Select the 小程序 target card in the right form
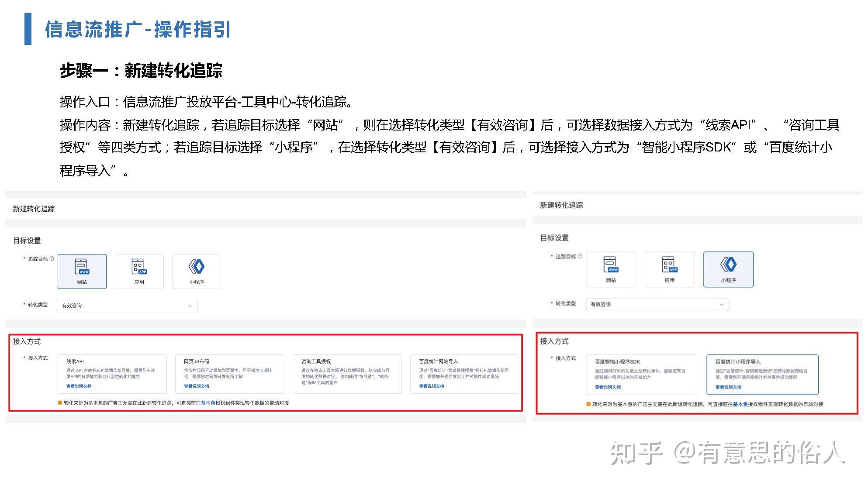This screenshot has height=488, width=868. (x=728, y=269)
